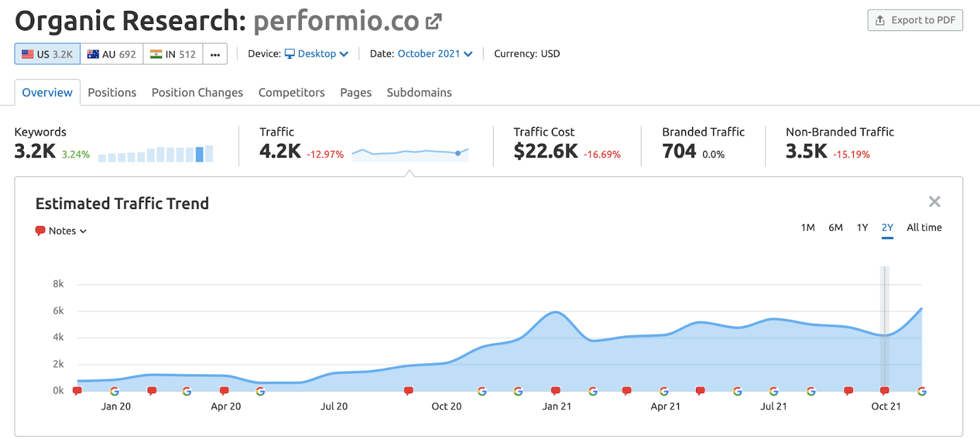Click the Non-Branded Traffic 3.5K value
The image size is (980, 446).
pyautogui.click(x=807, y=151)
